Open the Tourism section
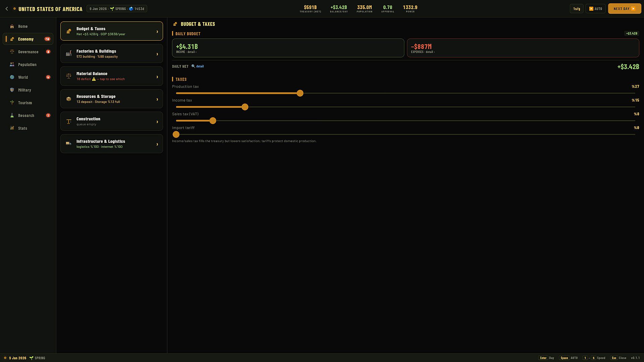This screenshot has height=362, width=644. (28, 103)
